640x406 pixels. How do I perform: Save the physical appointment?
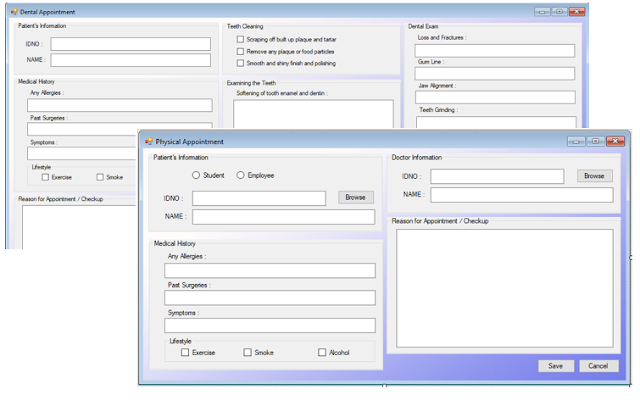click(556, 366)
